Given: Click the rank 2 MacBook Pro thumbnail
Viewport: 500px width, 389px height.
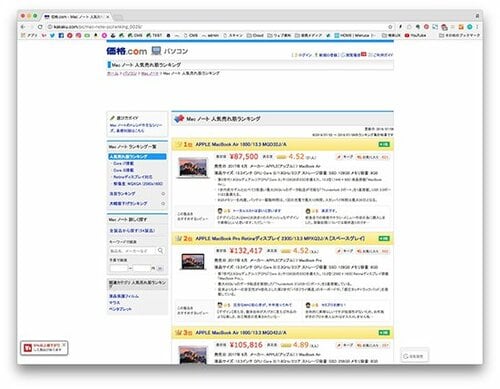Looking at the screenshot, I should coord(193,261).
